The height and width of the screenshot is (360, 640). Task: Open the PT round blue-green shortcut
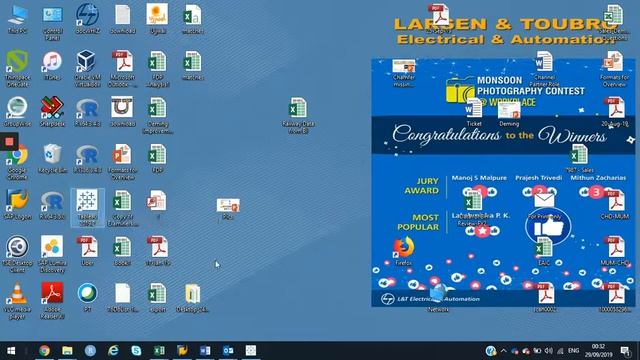(87, 297)
